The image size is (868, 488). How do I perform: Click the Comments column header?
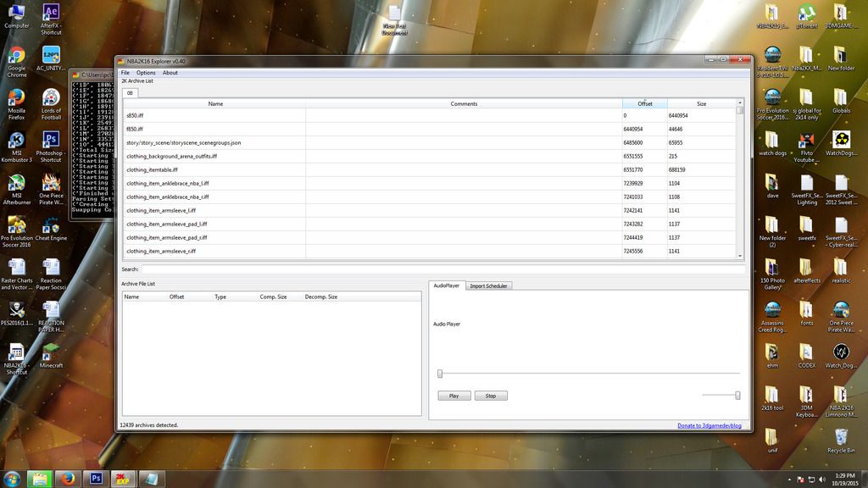464,103
